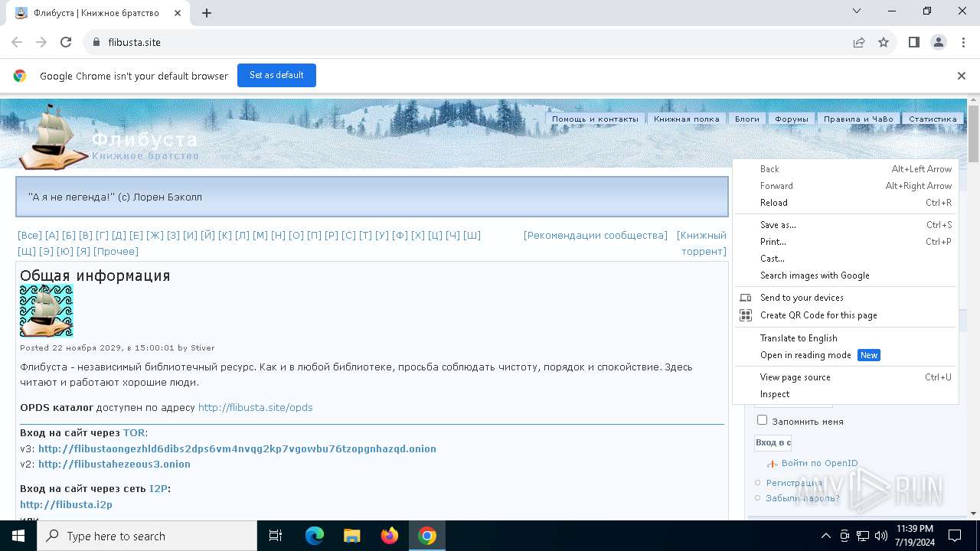Select Inspect in the context menu
The width and height of the screenshot is (980, 551).
(x=845, y=394)
